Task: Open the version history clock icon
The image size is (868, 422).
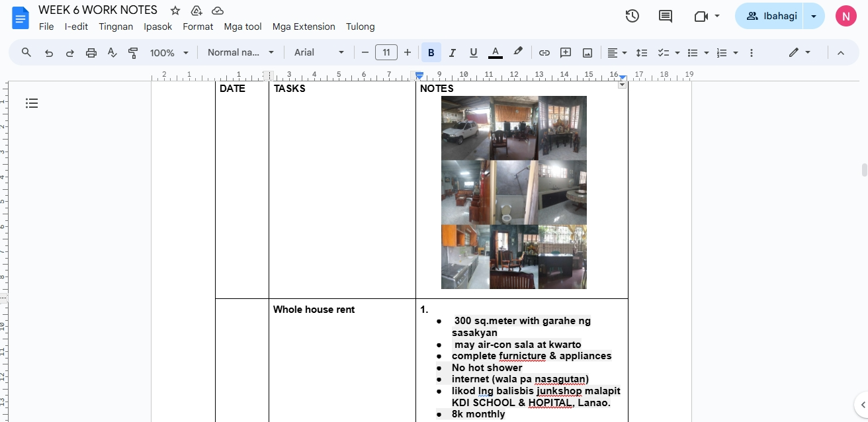Action: click(x=632, y=16)
